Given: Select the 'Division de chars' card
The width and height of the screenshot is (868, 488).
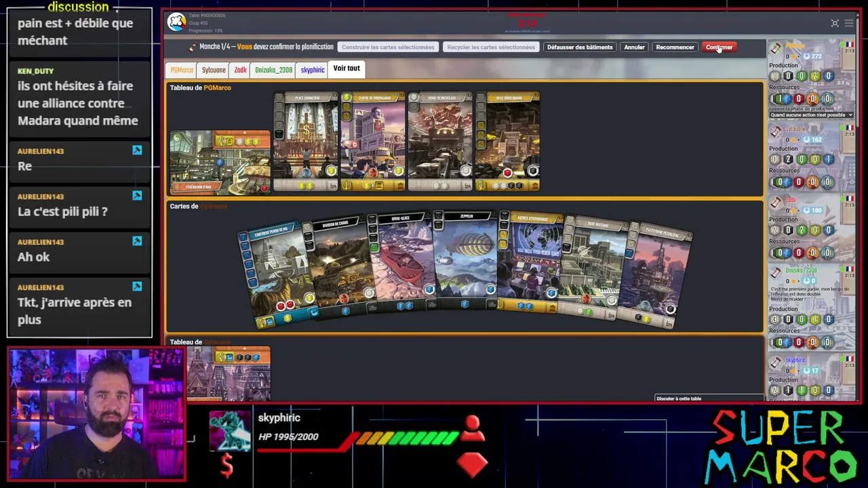Looking at the screenshot, I should [339, 267].
